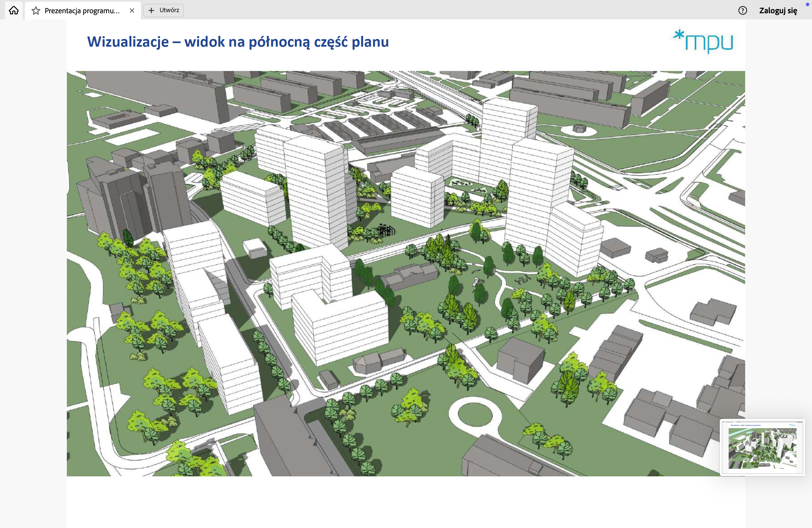Click the small white cube building
The image size is (812, 528).
[x=255, y=248]
